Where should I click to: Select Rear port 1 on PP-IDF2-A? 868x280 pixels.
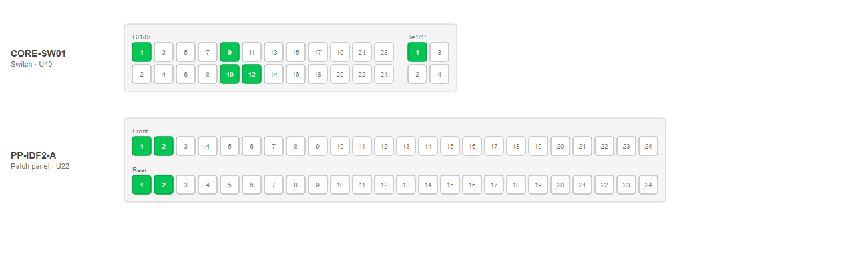(142, 185)
